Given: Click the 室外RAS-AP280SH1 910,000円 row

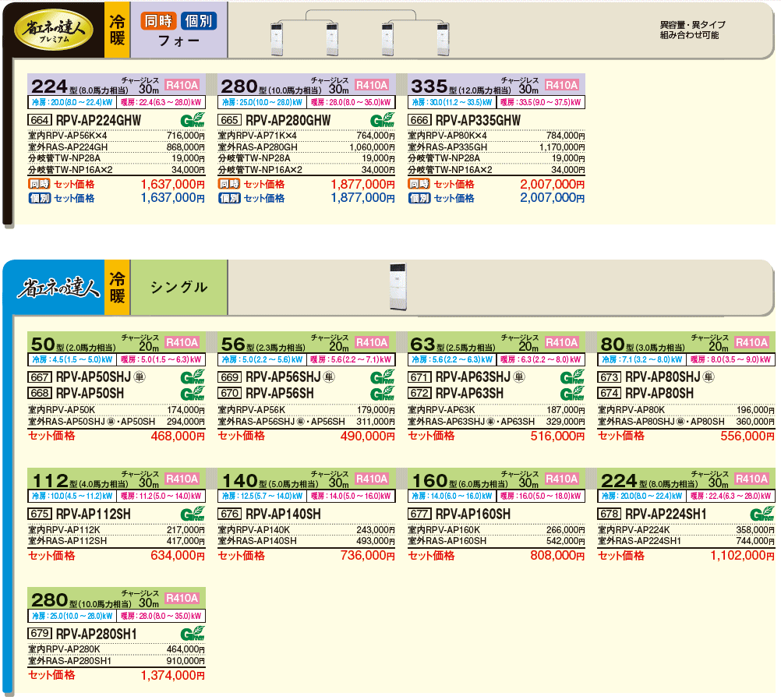Looking at the screenshot, I should pyautogui.click(x=117, y=661).
